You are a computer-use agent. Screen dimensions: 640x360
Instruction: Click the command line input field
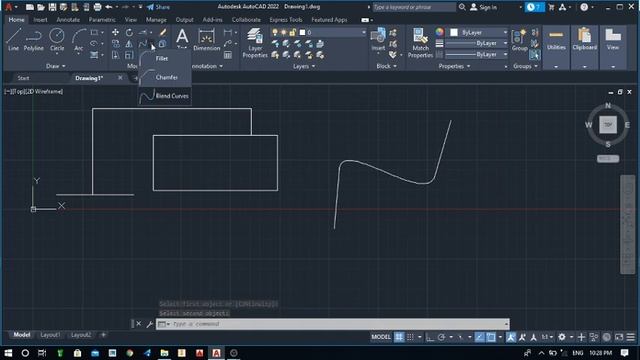[333, 324]
